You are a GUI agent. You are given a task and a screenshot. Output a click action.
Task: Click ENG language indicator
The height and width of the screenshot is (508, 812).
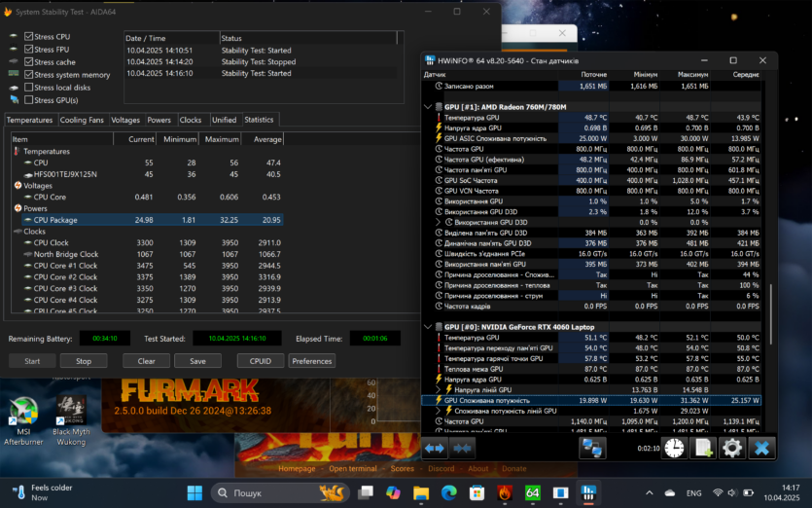[694, 493]
